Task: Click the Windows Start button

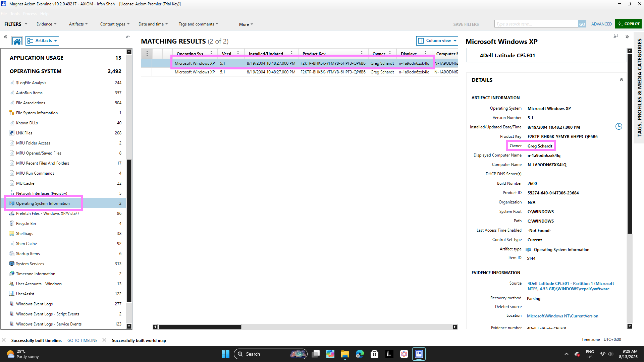Action: pos(225,354)
